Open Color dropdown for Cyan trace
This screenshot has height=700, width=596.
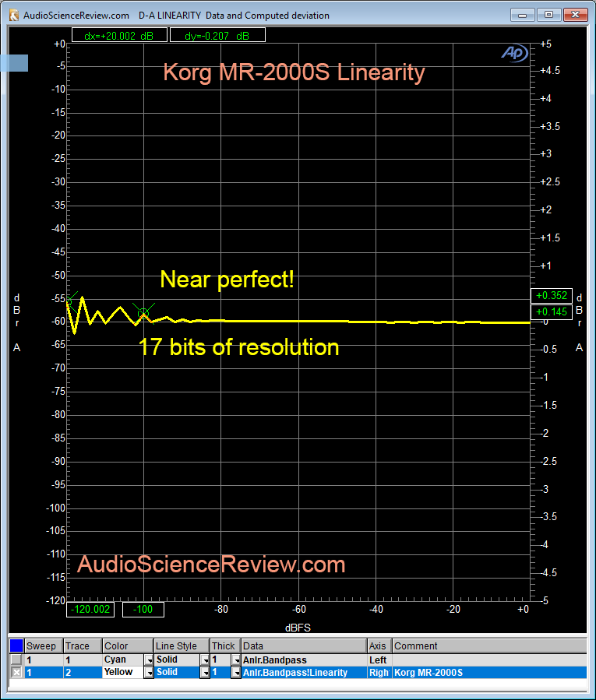(x=149, y=660)
